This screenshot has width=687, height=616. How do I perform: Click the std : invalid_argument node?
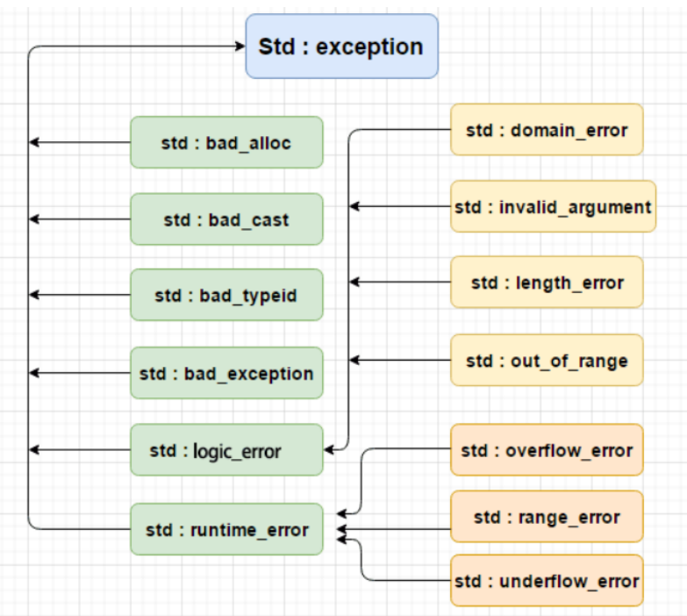point(553,206)
